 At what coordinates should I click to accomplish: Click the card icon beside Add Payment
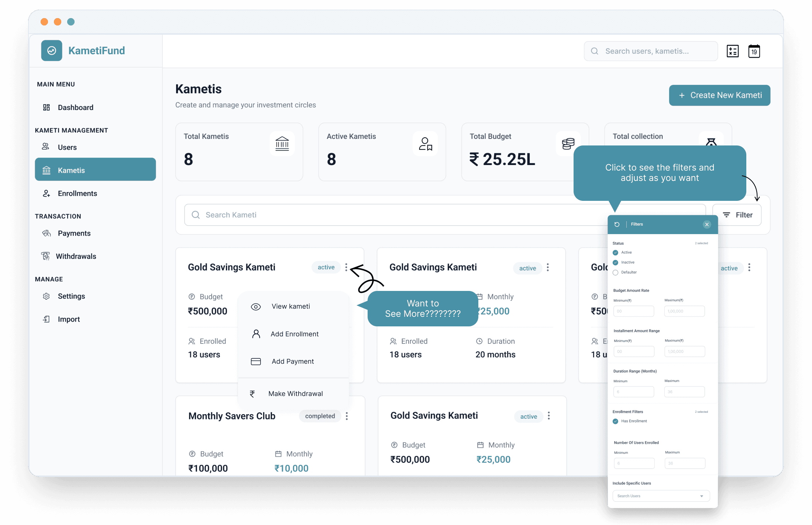256,361
